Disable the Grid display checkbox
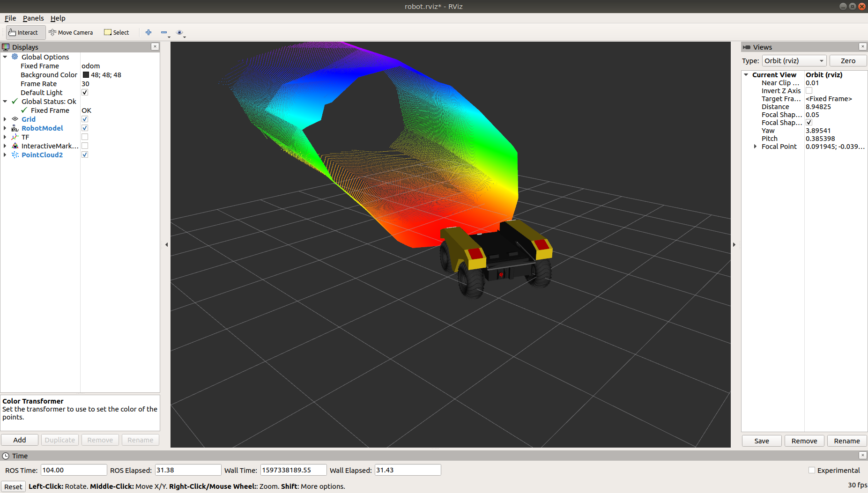The height and width of the screenshot is (493, 868). click(85, 119)
